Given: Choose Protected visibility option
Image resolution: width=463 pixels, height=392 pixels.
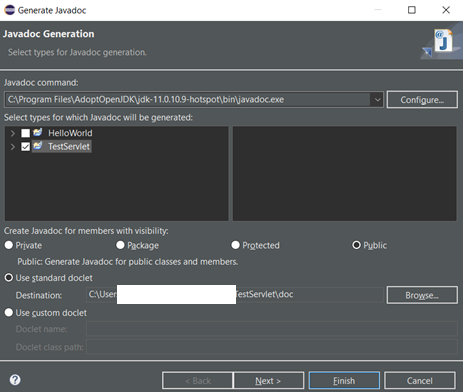Looking at the screenshot, I should click(x=235, y=245).
